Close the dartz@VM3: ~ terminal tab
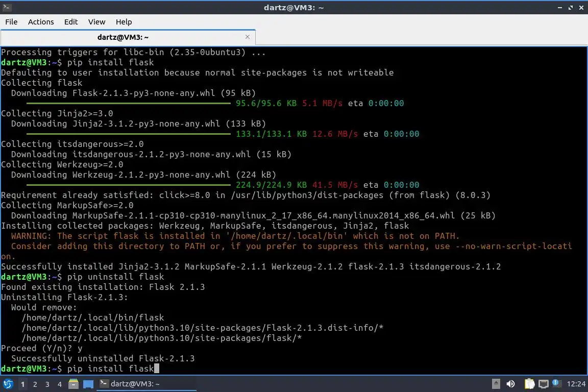This screenshot has height=392, width=588. (248, 37)
